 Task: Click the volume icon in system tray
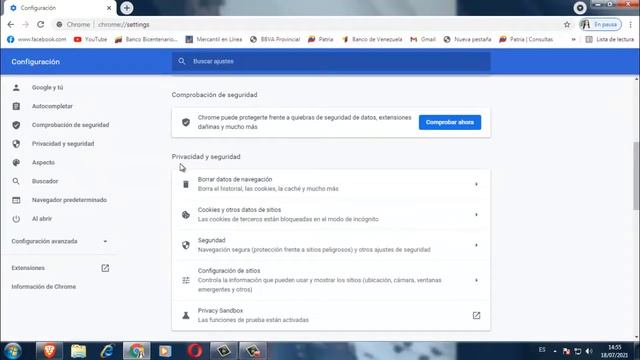point(589,351)
